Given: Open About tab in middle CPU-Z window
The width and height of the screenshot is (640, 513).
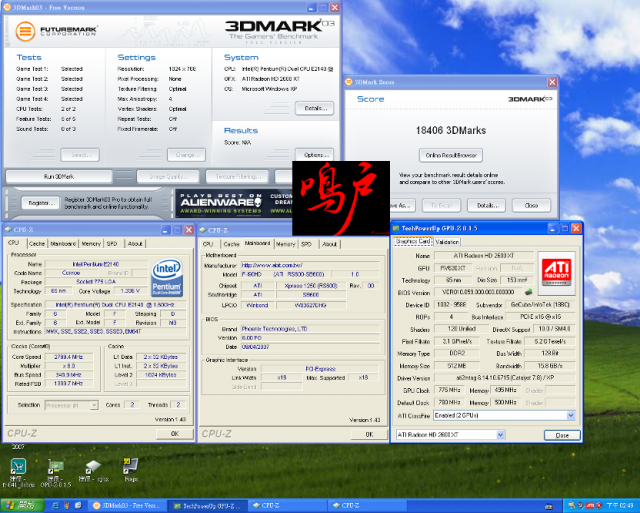Looking at the screenshot, I should click(x=329, y=244).
